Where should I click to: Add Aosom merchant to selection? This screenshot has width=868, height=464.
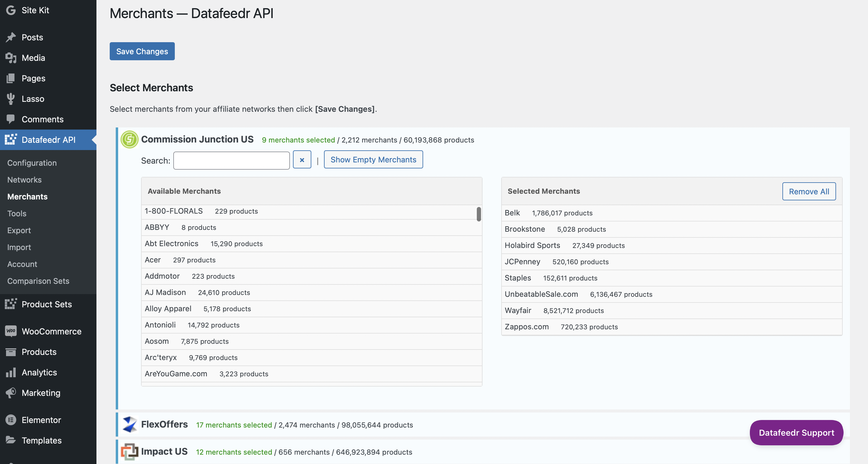click(x=311, y=341)
